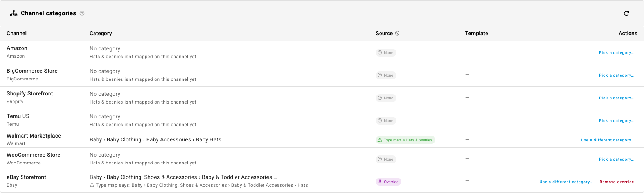Select the WooCommerce Store channel name
The height and width of the screenshot is (193, 644).
coord(34,155)
